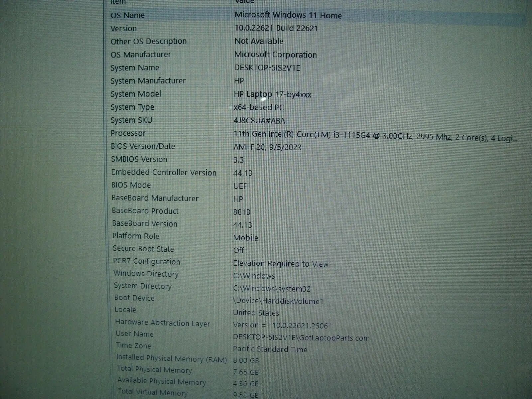Click the '10.0.22621 Build 22621' value

pyautogui.click(x=276, y=28)
